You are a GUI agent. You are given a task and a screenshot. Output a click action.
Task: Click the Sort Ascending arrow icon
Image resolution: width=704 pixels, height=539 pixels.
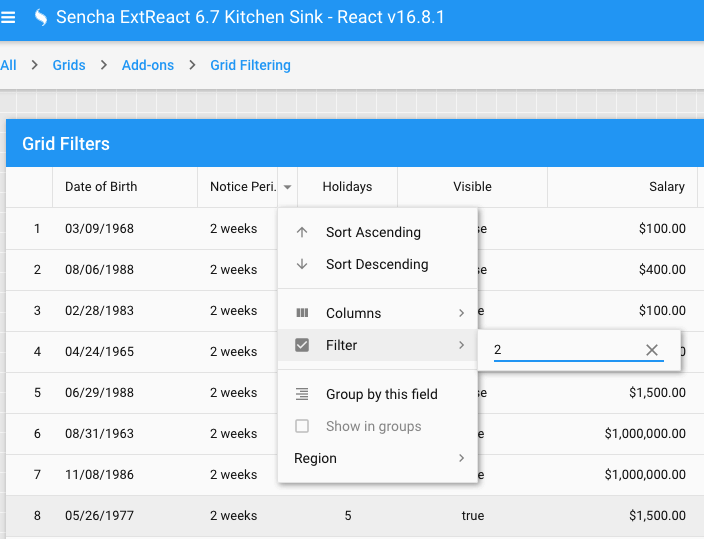coord(302,232)
